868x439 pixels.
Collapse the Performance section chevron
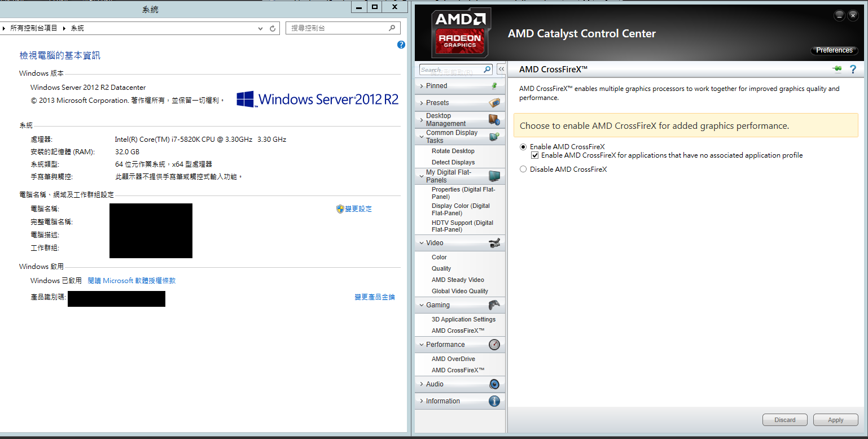click(422, 345)
